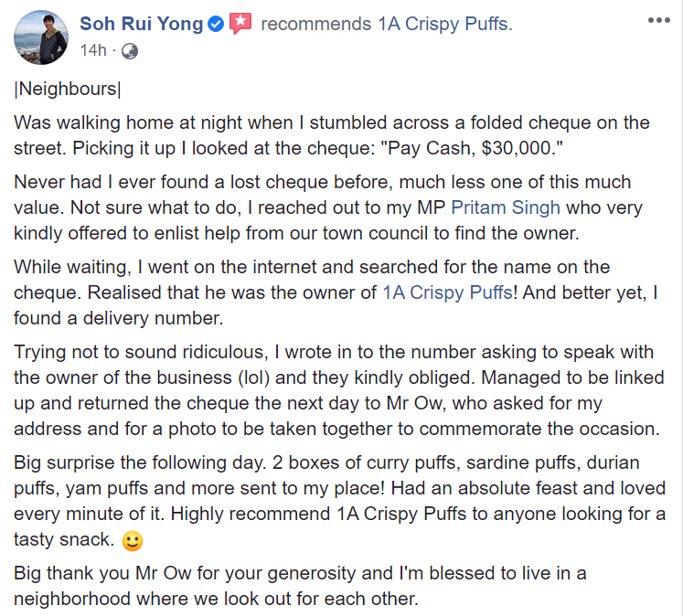Click the 14h post timestamp
The image size is (683, 616).
click(x=92, y=50)
